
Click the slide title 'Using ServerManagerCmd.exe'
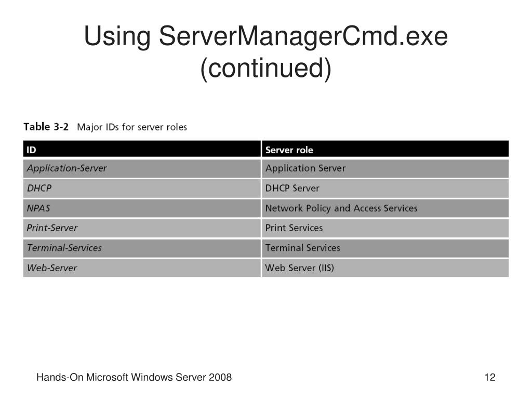click(265, 36)
